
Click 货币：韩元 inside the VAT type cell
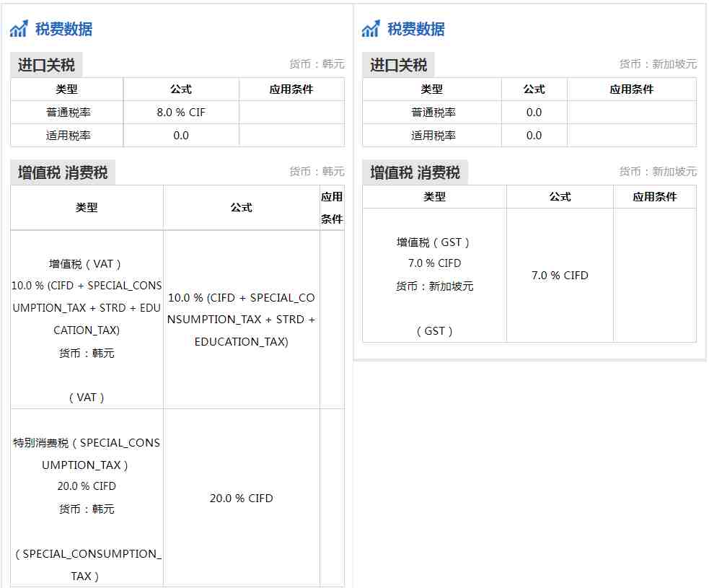[87, 353]
